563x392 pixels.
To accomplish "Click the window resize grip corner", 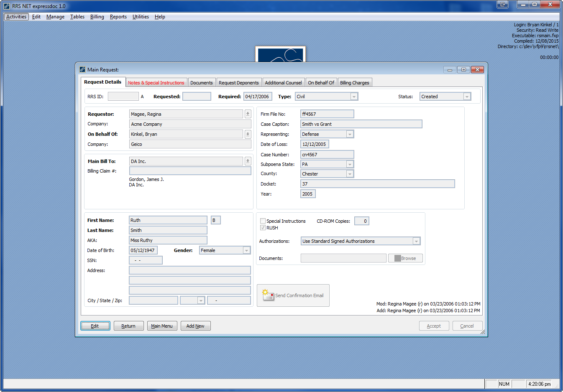I will pos(483,332).
